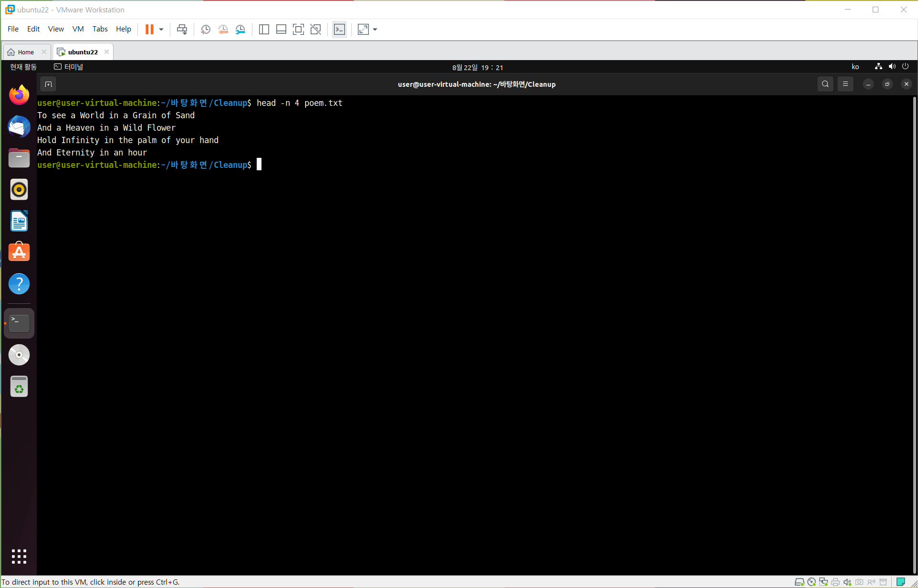Click the terminal search icon

click(825, 84)
